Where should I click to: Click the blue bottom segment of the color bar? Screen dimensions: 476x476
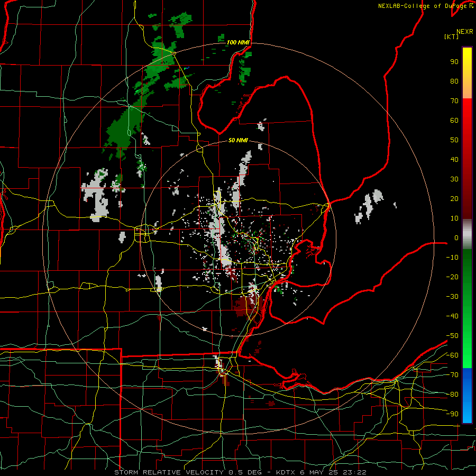coord(467,395)
